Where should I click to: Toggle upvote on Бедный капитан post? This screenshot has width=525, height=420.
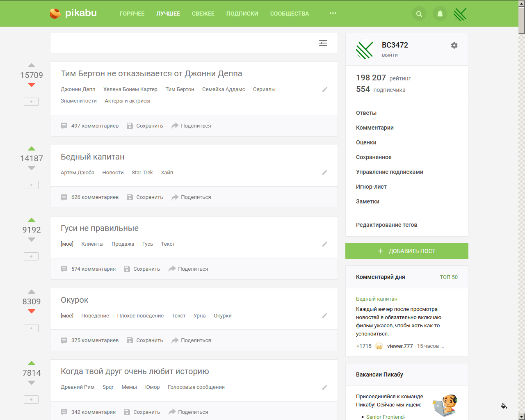[x=32, y=149]
